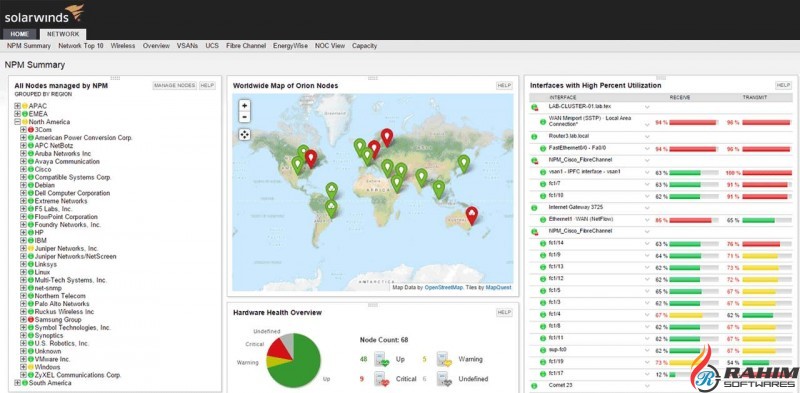Image resolution: width=800 pixels, height=393 pixels.
Task: Click the INTERFACE column header
Action: [x=563, y=97]
